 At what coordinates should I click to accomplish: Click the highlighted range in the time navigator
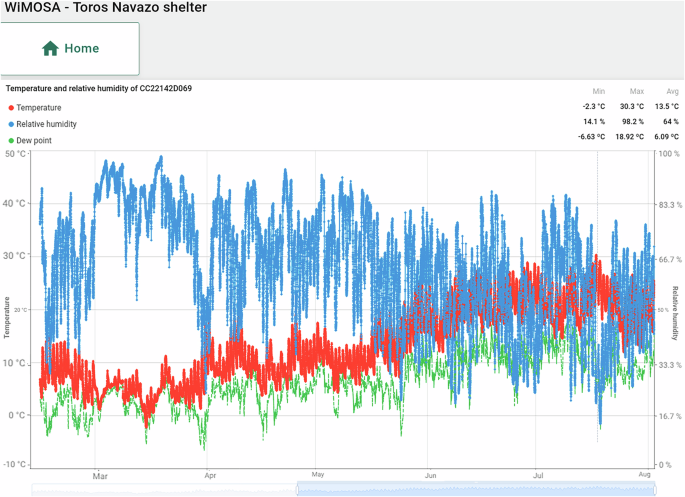tap(477, 488)
